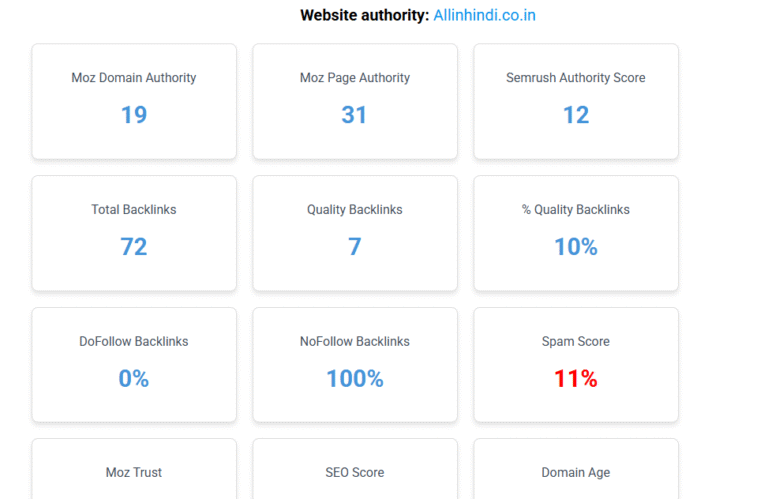Select the Total Backlinks card

pyautogui.click(x=134, y=233)
